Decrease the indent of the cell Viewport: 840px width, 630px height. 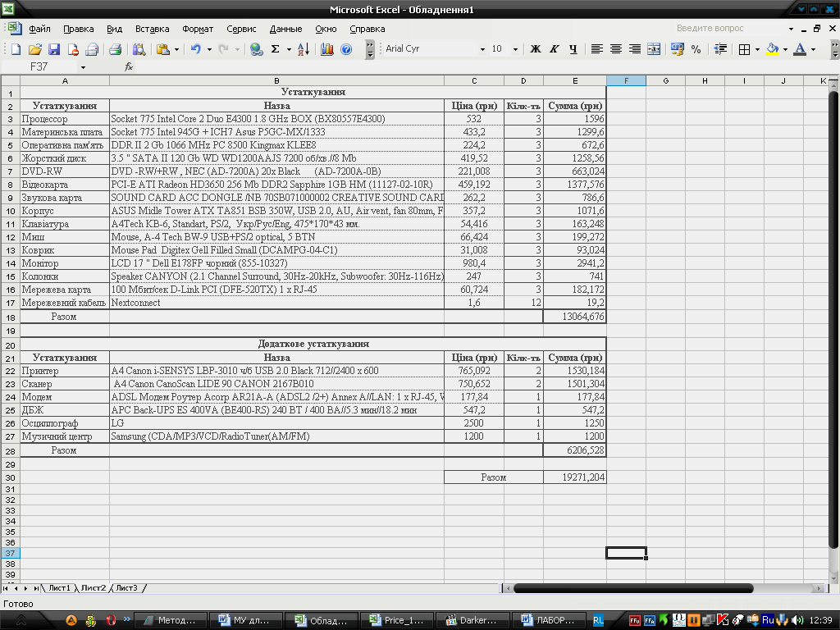[720, 49]
